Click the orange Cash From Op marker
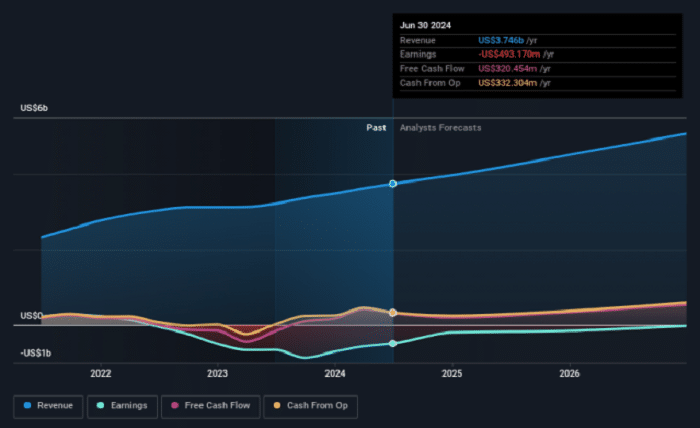Image resolution: width=700 pixels, height=428 pixels. pos(393,312)
